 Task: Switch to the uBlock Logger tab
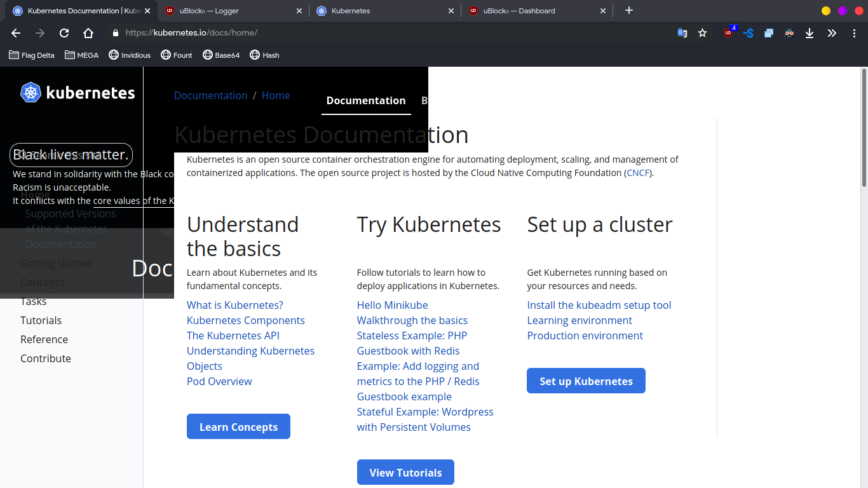point(234,11)
